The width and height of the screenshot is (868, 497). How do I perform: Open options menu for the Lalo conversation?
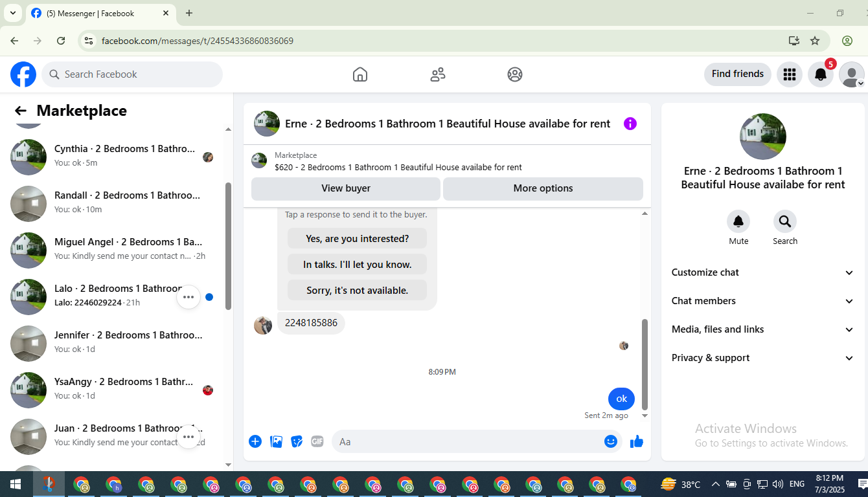tap(188, 297)
